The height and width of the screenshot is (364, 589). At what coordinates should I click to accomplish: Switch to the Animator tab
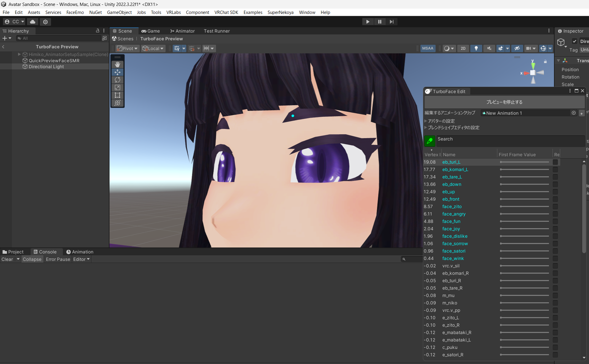click(182, 31)
